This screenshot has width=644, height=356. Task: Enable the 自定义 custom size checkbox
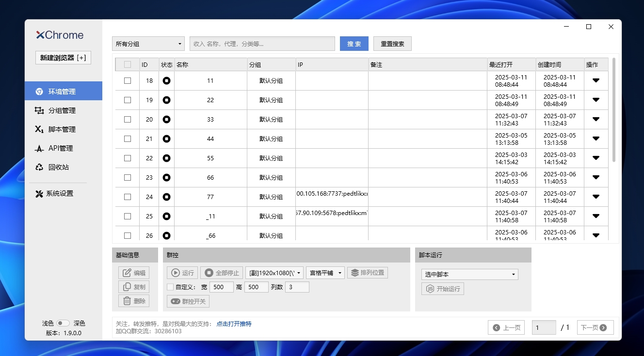click(x=170, y=287)
